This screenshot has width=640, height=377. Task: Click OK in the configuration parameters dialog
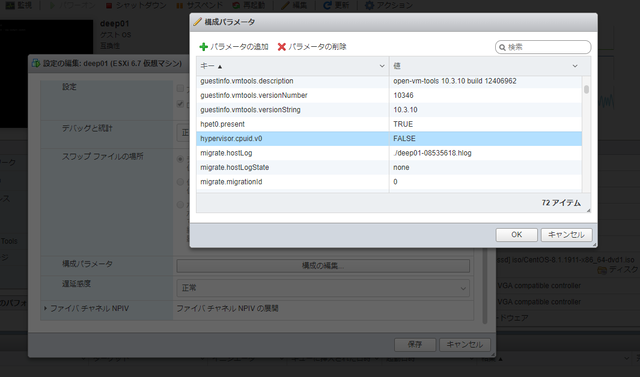[516, 235]
